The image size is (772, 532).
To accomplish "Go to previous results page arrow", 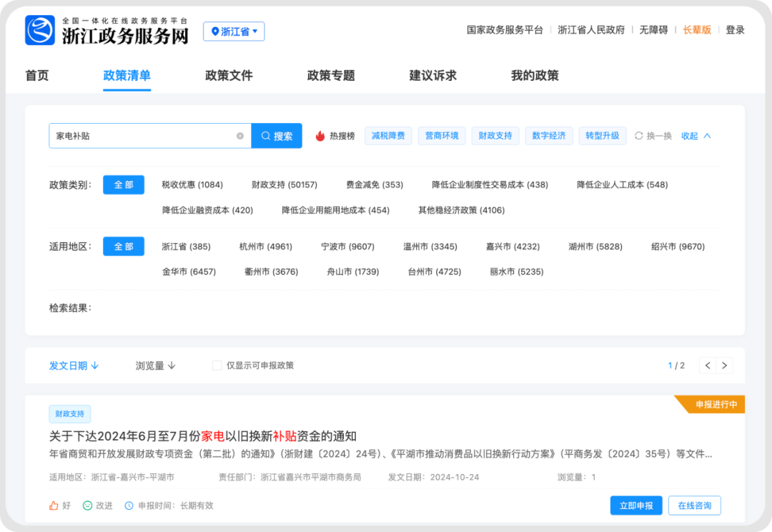I will click(x=708, y=365).
